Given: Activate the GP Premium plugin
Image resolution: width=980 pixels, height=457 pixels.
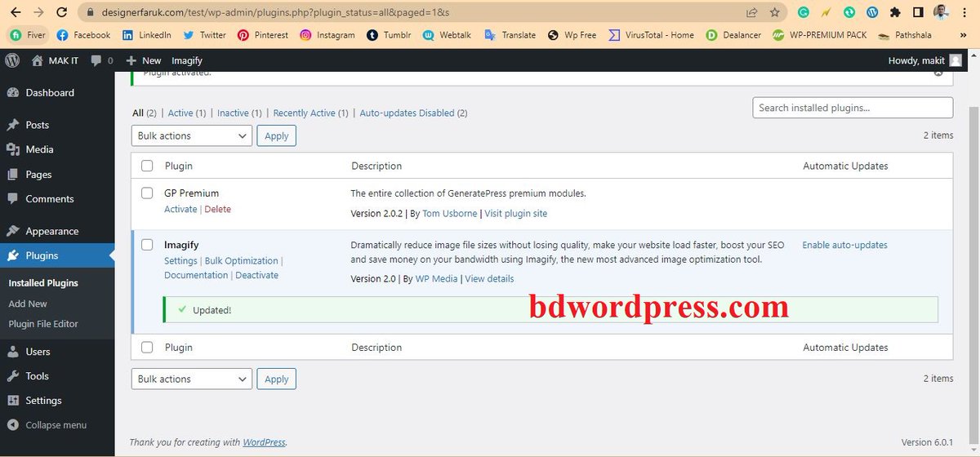Looking at the screenshot, I should click(180, 209).
